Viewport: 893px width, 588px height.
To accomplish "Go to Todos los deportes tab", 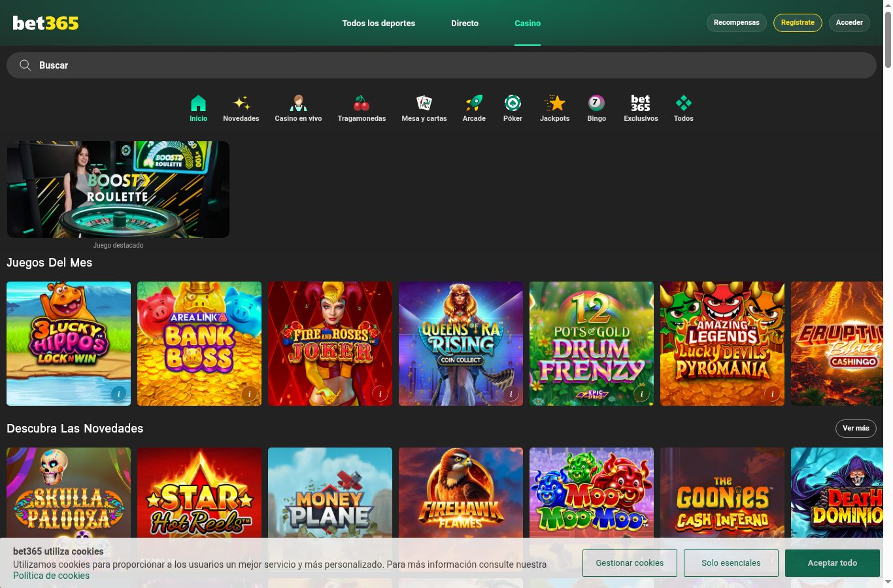I will (x=379, y=23).
